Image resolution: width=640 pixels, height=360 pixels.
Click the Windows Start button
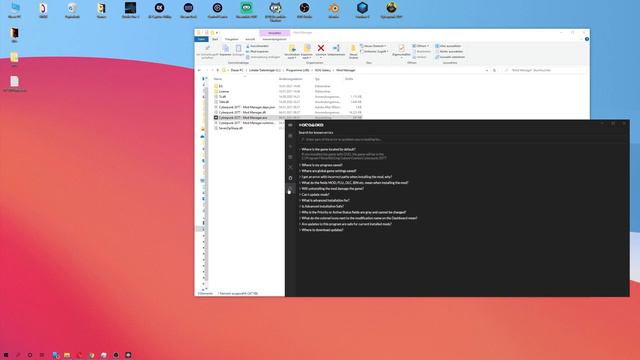(6, 355)
